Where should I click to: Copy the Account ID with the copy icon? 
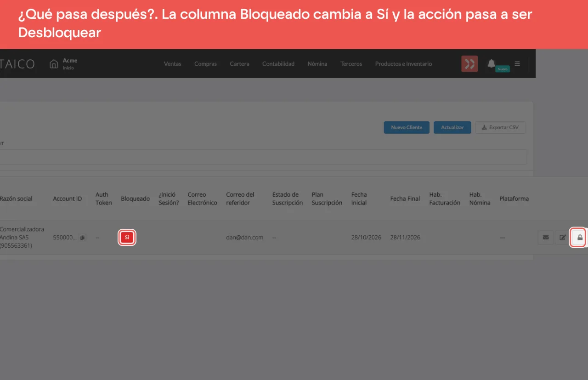[82, 238]
